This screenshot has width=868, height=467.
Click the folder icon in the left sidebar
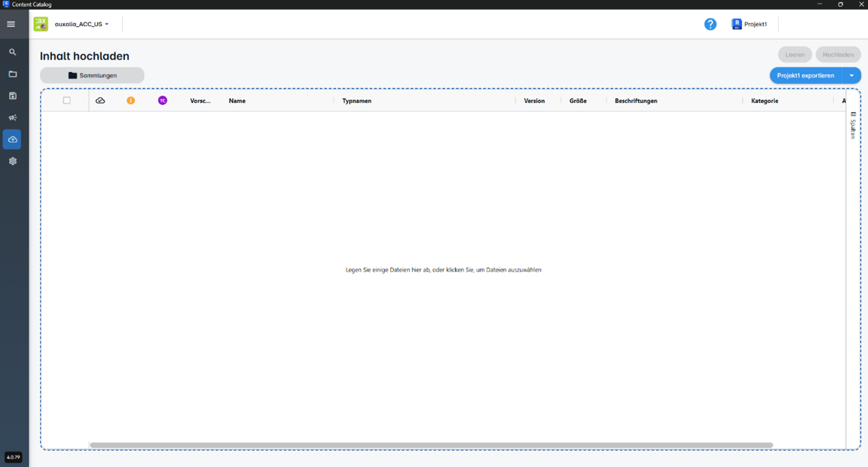click(12, 74)
